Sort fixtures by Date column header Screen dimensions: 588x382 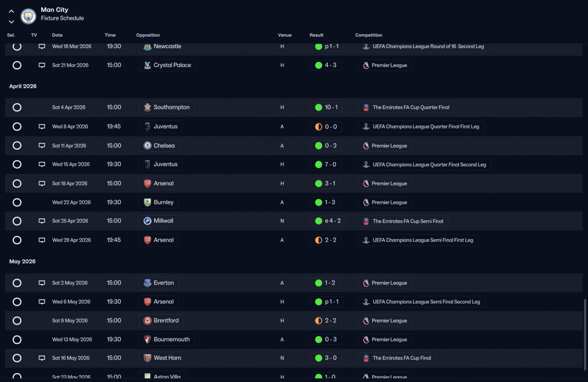57,35
